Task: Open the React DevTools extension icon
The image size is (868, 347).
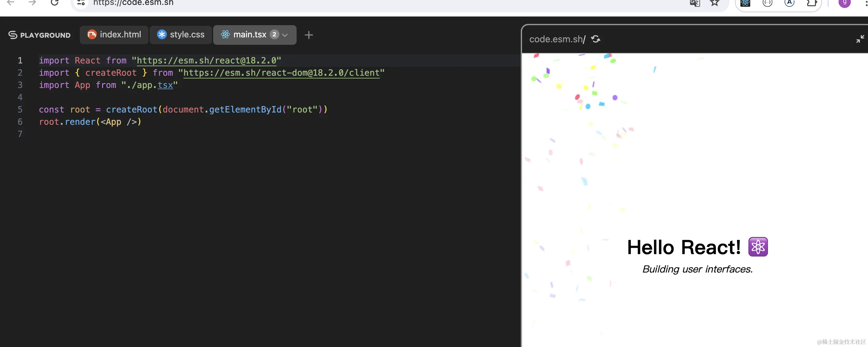Action: click(x=745, y=3)
